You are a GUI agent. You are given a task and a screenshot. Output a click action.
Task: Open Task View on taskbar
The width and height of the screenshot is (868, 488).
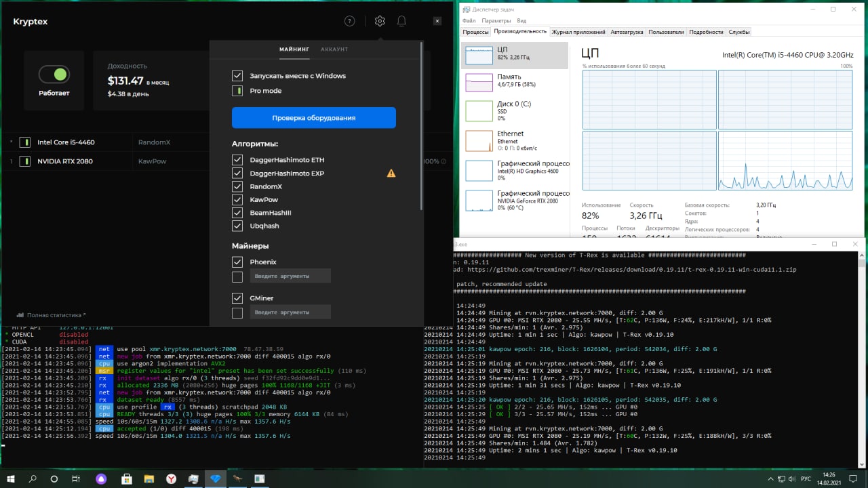[x=76, y=479]
